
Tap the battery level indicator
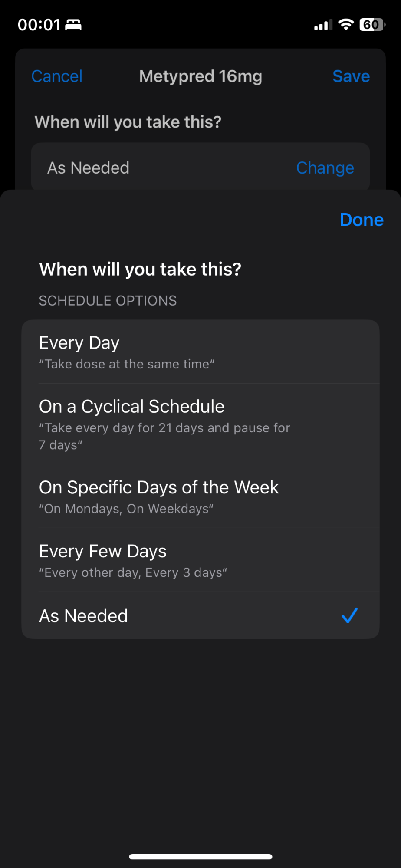(372, 25)
